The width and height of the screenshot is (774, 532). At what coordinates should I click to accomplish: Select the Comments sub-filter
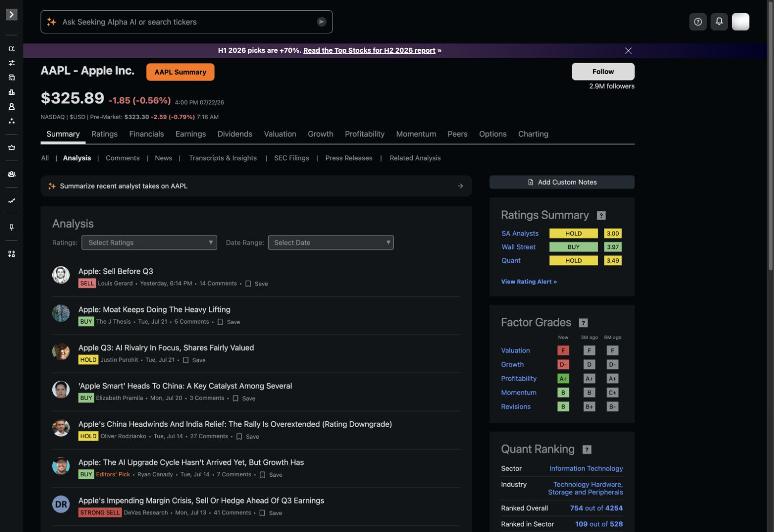[x=123, y=158]
